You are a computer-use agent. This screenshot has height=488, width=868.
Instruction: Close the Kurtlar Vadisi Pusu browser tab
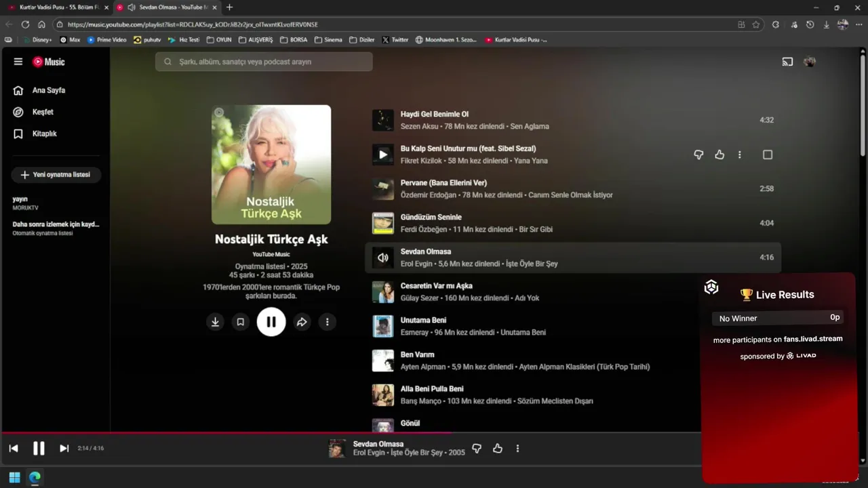106,7
